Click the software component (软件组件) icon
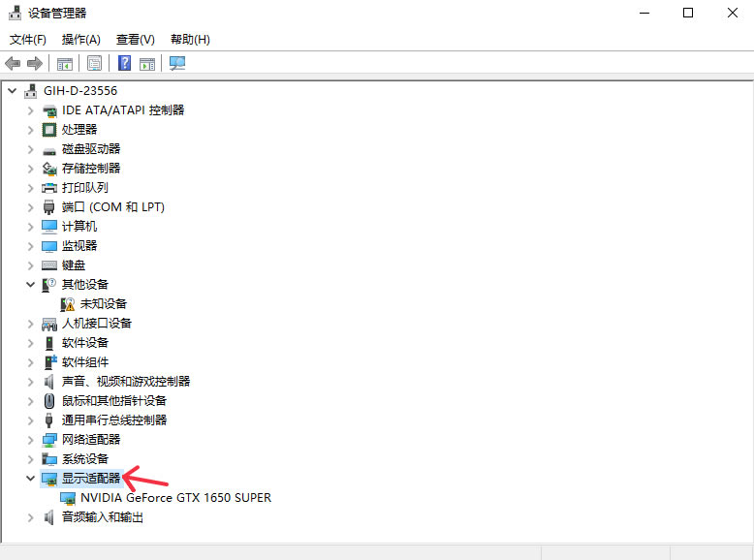 point(49,362)
